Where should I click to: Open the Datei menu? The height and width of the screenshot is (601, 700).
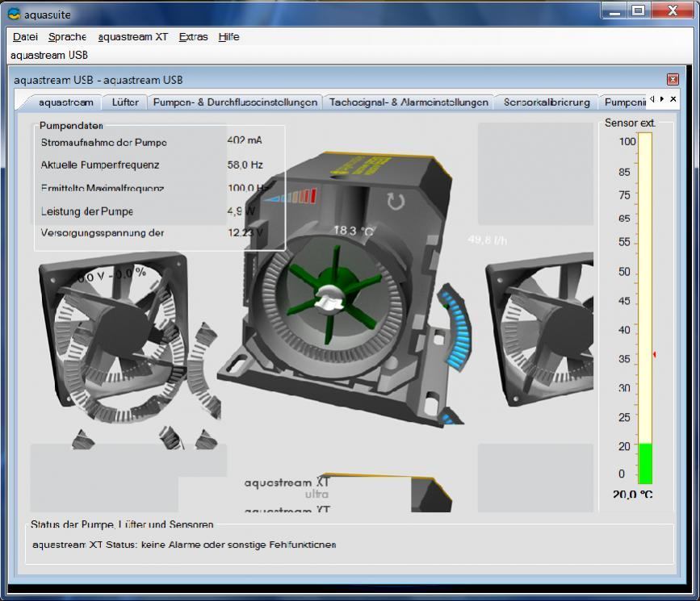click(x=25, y=37)
